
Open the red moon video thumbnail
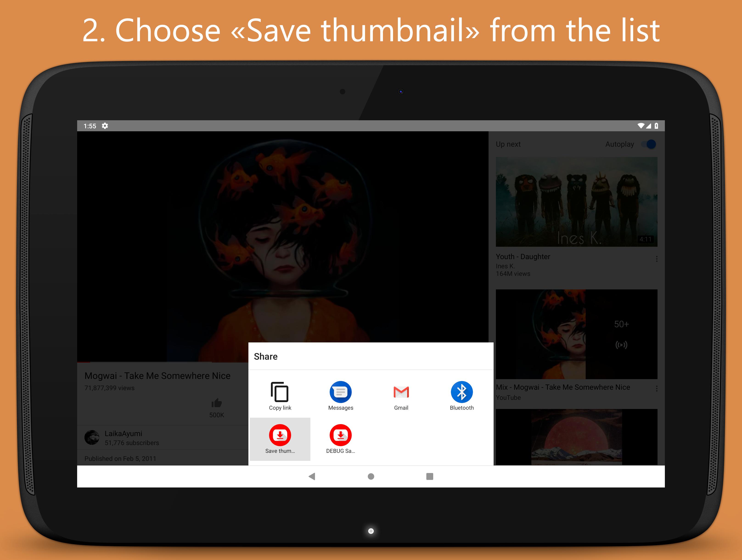(x=577, y=437)
